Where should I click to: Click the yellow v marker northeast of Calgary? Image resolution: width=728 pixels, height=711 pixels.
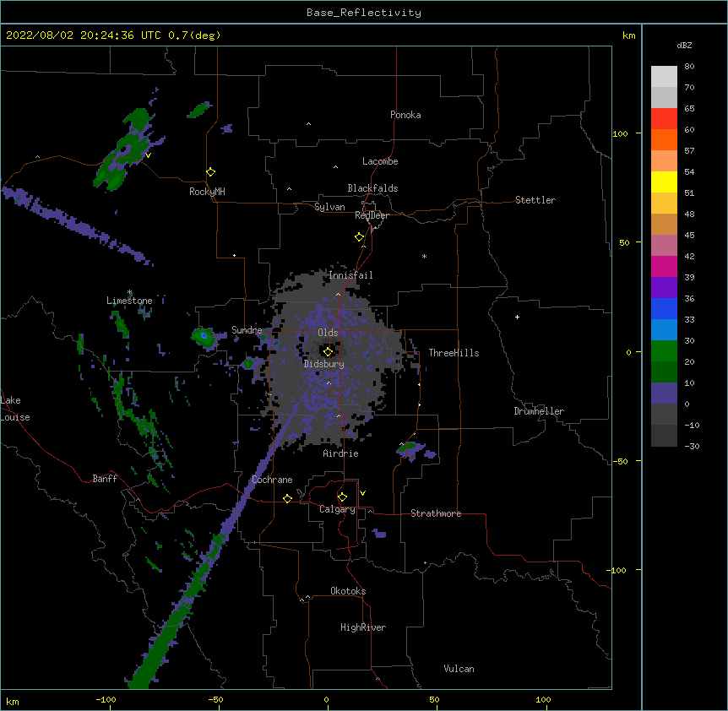362,493
